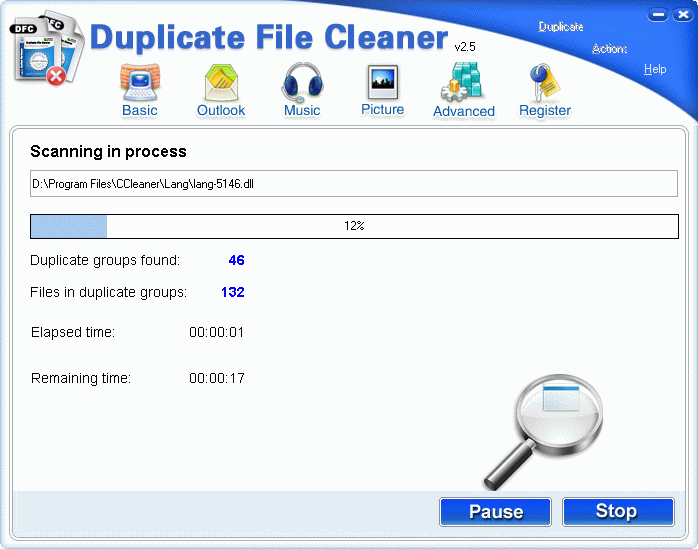This screenshot has width=698, height=549.
Task: Click the 12% scan progress bar
Action: (354, 226)
